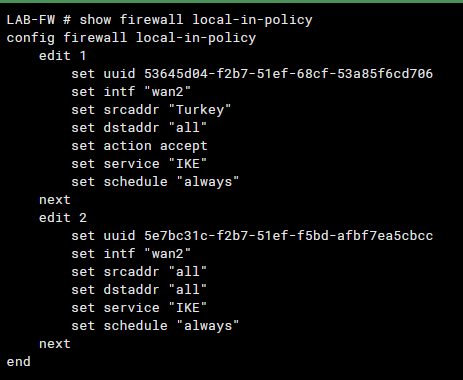
Task: Click the 'set action accept' line
Action: click(139, 146)
